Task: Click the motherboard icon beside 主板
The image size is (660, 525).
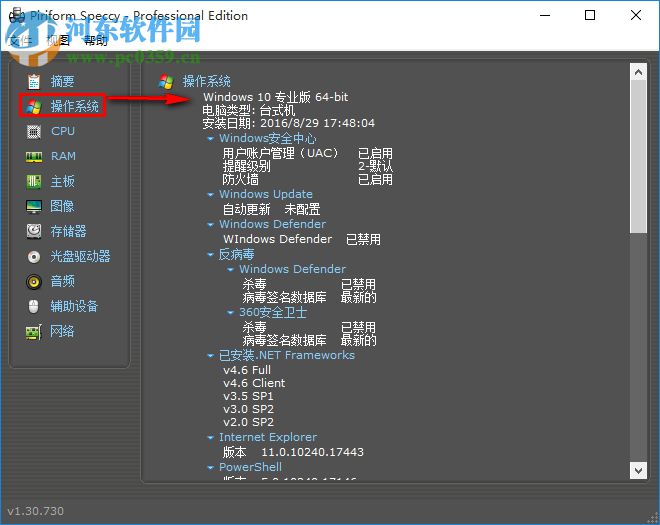Action: 34,182
